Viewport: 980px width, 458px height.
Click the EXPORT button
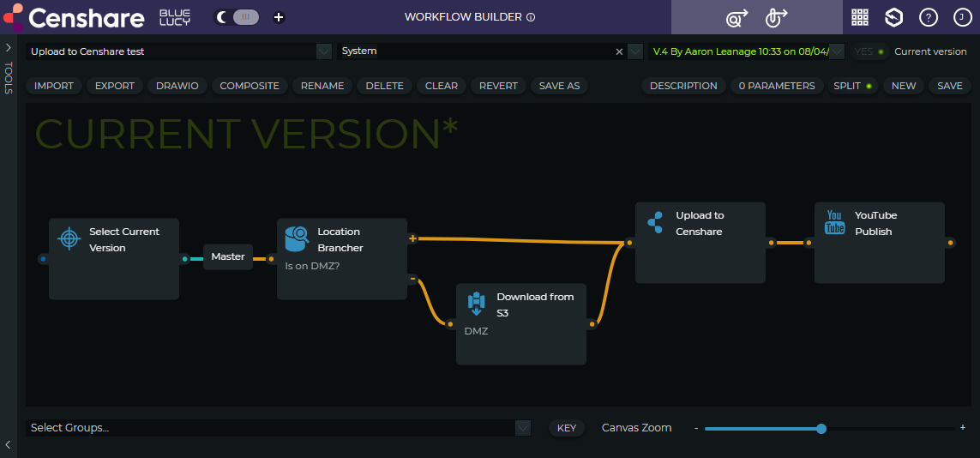click(x=115, y=86)
